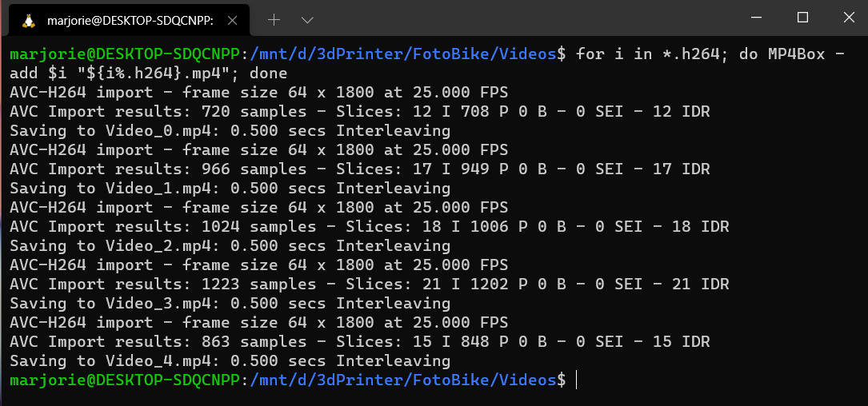This screenshot has width=868, height=406.
Task: Open a new tab with the plus button
Action: pyautogui.click(x=274, y=20)
